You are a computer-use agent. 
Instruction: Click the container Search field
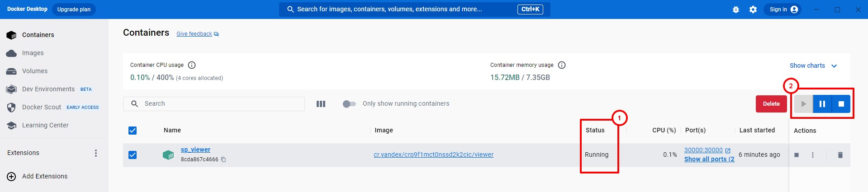[214, 104]
